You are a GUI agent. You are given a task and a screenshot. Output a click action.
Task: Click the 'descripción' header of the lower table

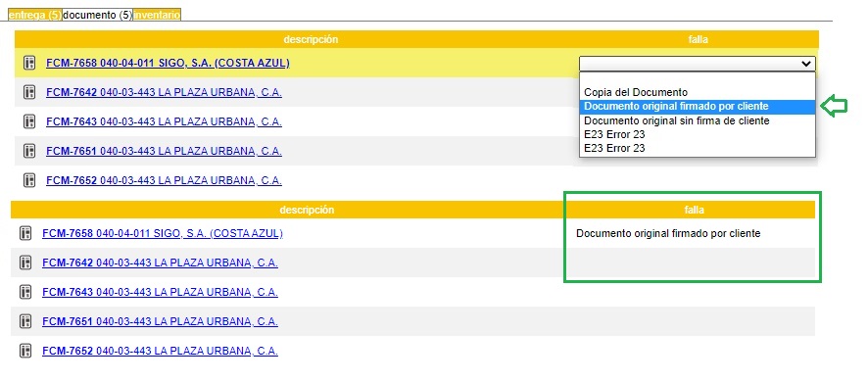[307, 210]
